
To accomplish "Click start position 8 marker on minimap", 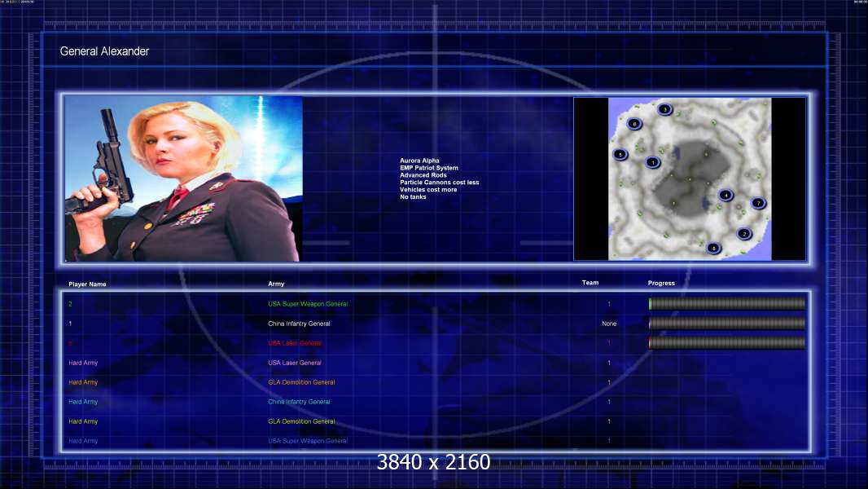I will pos(713,248).
